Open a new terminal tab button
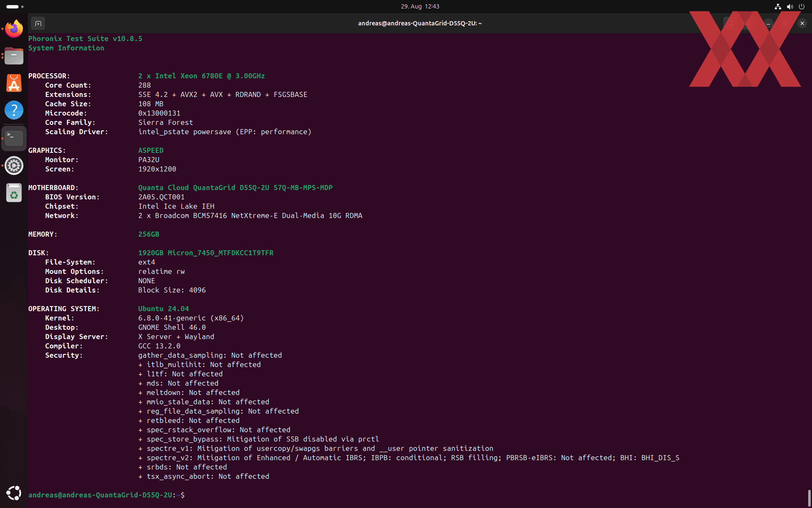The width and height of the screenshot is (812, 508). (38, 23)
